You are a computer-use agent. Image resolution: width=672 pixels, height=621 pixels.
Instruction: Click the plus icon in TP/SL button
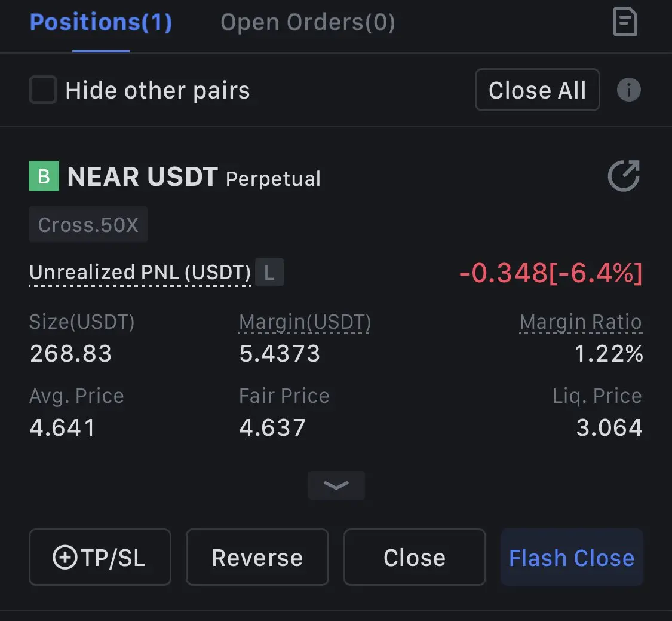pyautogui.click(x=65, y=557)
